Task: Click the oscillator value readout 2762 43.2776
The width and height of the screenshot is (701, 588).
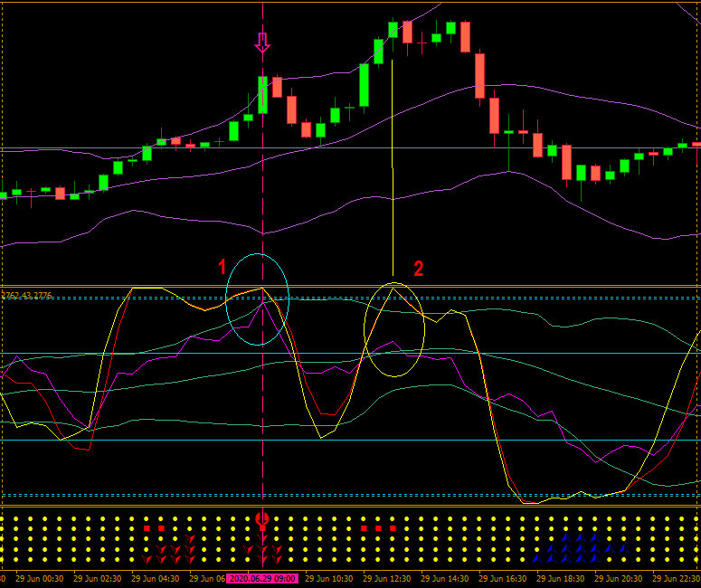Action: pyautogui.click(x=27, y=296)
